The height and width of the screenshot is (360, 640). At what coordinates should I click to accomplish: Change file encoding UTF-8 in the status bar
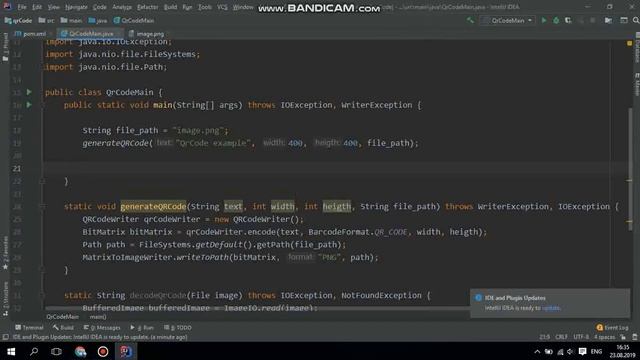pos(581,337)
